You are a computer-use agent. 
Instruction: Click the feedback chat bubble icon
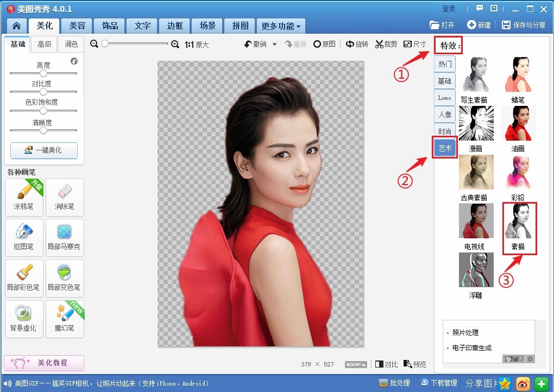(480, 9)
